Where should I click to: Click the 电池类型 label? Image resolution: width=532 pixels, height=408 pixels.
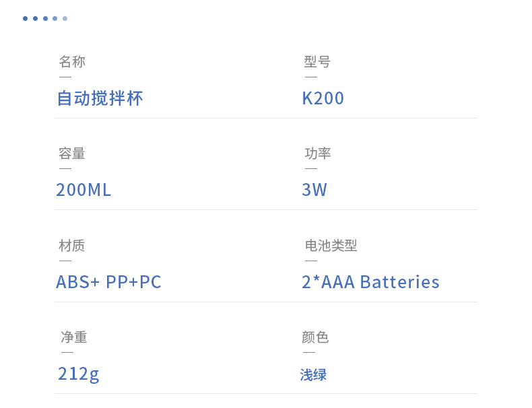pos(331,246)
